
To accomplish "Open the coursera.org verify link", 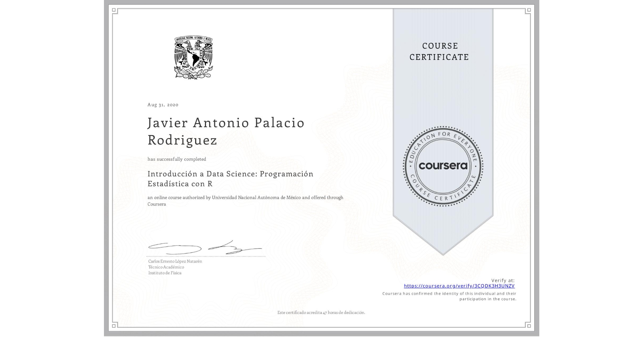I will [459, 286].
